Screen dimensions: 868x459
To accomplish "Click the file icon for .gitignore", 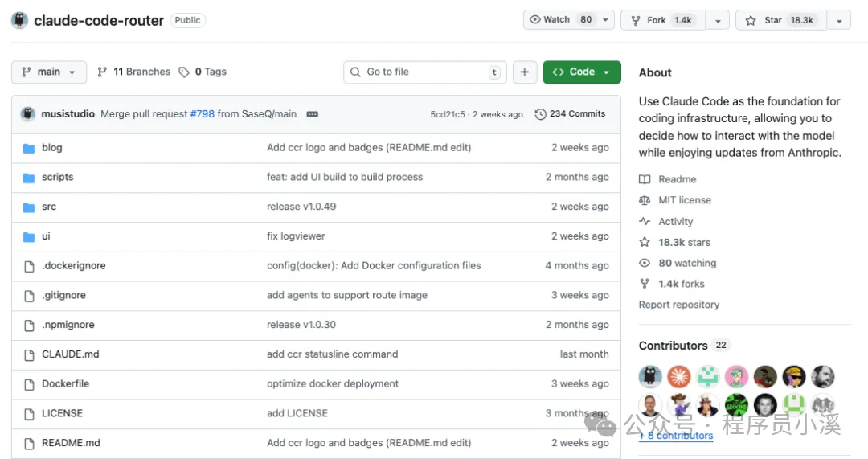I will click(29, 296).
